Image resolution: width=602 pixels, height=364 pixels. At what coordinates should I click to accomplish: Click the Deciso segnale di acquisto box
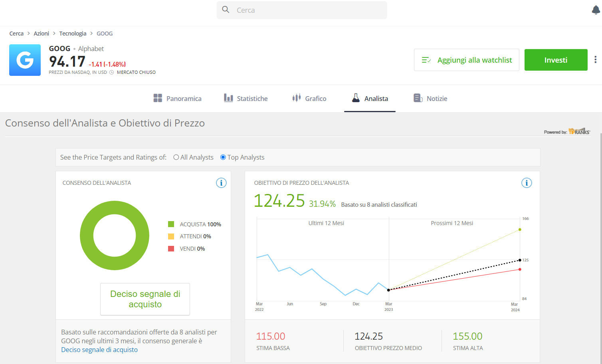coord(145,299)
